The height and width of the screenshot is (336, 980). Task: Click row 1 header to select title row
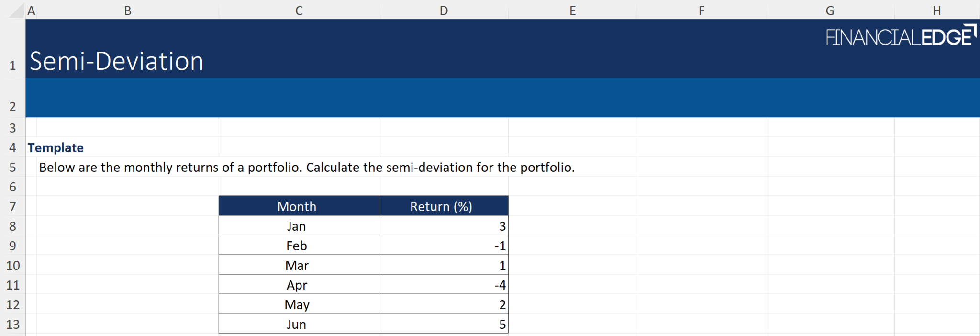click(12, 65)
